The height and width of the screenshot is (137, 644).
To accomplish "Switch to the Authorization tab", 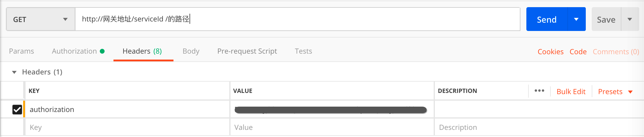I will coord(74,51).
